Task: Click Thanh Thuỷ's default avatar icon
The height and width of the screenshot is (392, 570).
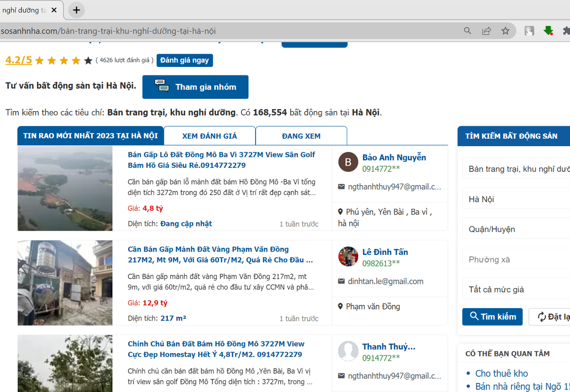Action: coord(348,352)
